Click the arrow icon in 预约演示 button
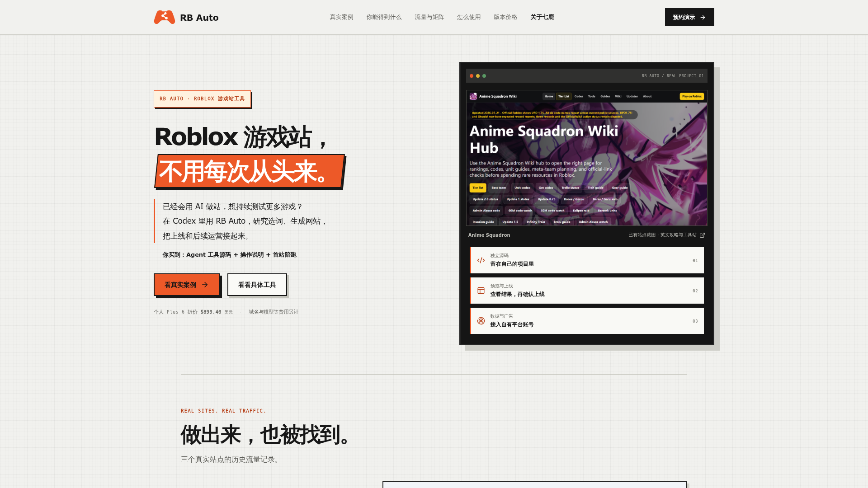 703,18
